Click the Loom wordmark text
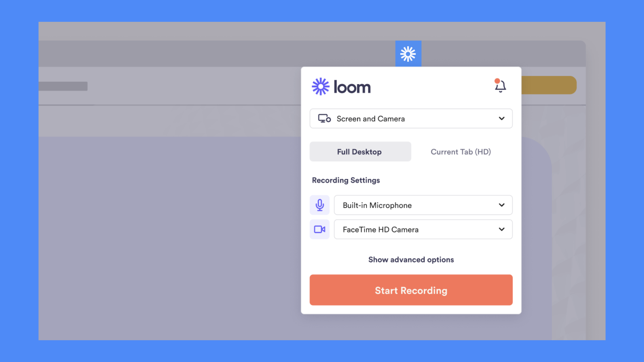The image size is (644, 362). 352,87
